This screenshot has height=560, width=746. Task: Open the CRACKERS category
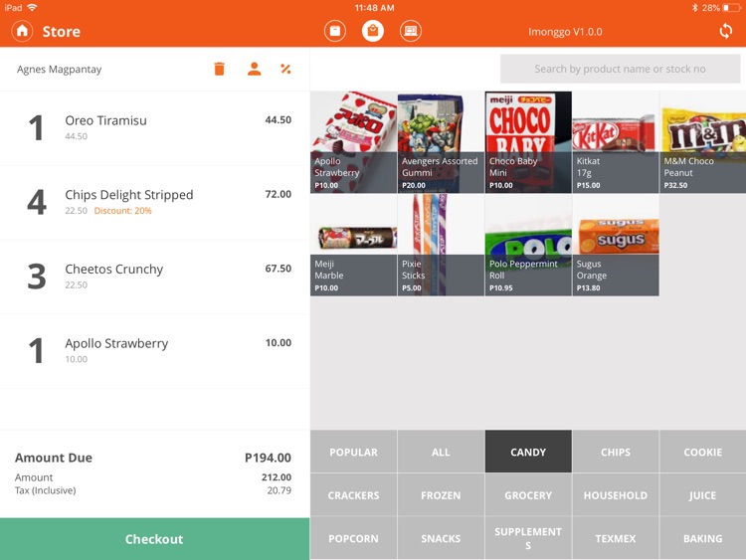click(x=353, y=494)
